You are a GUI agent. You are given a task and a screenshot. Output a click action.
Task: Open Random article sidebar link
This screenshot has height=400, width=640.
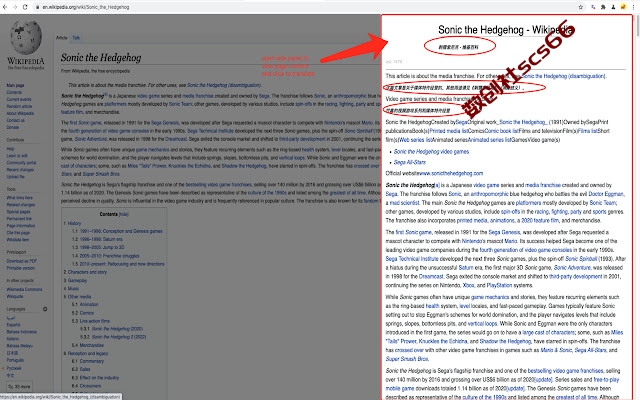(x=19, y=106)
